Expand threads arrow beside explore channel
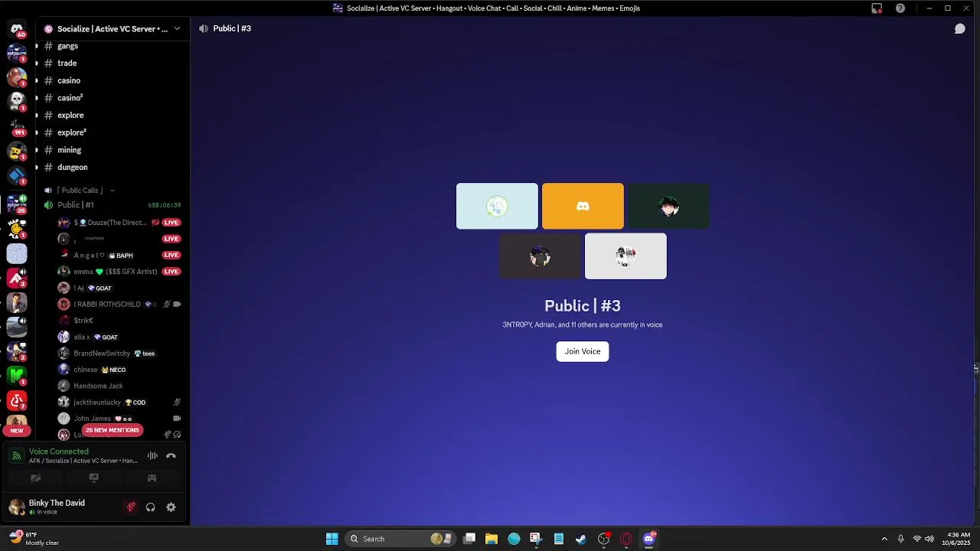The height and width of the screenshot is (551, 980). (x=36, y=116)
